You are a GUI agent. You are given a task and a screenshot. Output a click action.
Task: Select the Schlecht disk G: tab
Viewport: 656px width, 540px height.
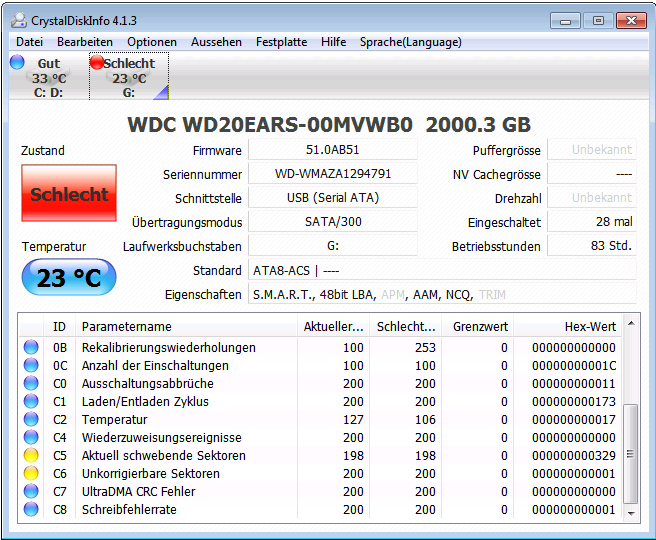129,77
